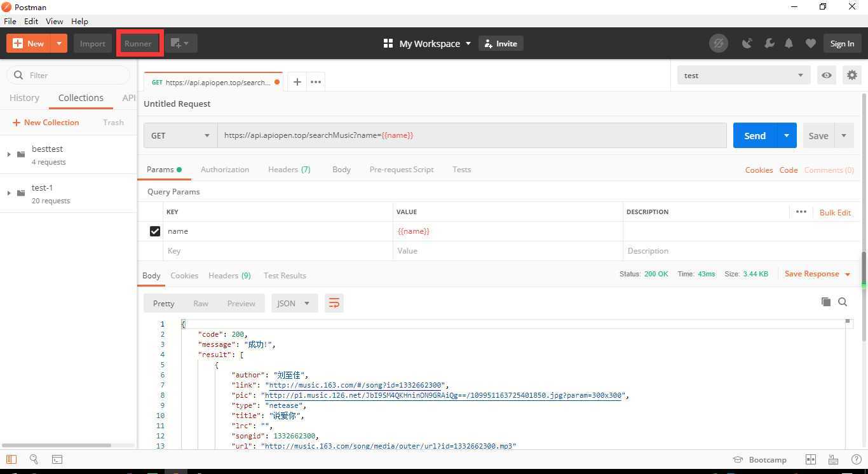Image resolution: width=868 pixels, height=474 pixels.
Task: Click the empty Key parameter field
Action: 278,251
